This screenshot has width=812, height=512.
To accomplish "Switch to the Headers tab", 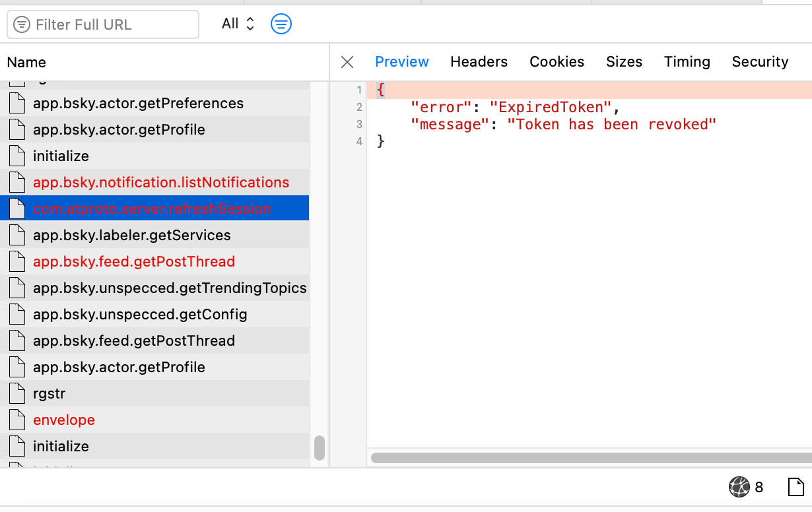I will pyautogui.click(x=479, y=62).
